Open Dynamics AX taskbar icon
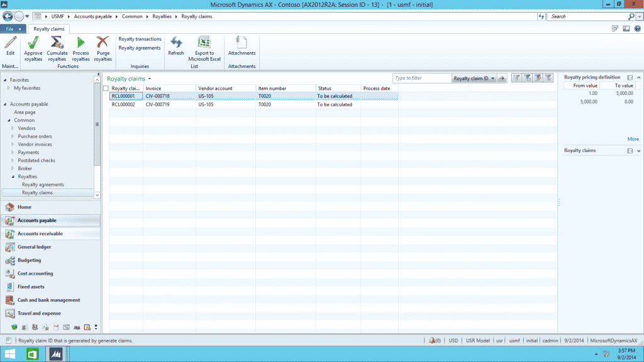This screenshot has height=362, width=644. point(56,354)
